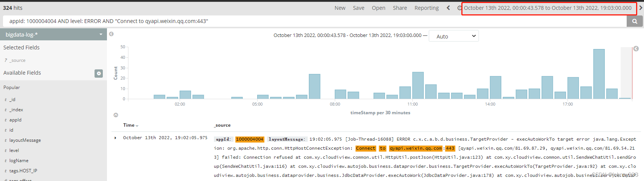Click the tallest histogram bar near 18:00
Image resolution: width=644 pixels, height=181 pixels.
click(x=599, y=74)
